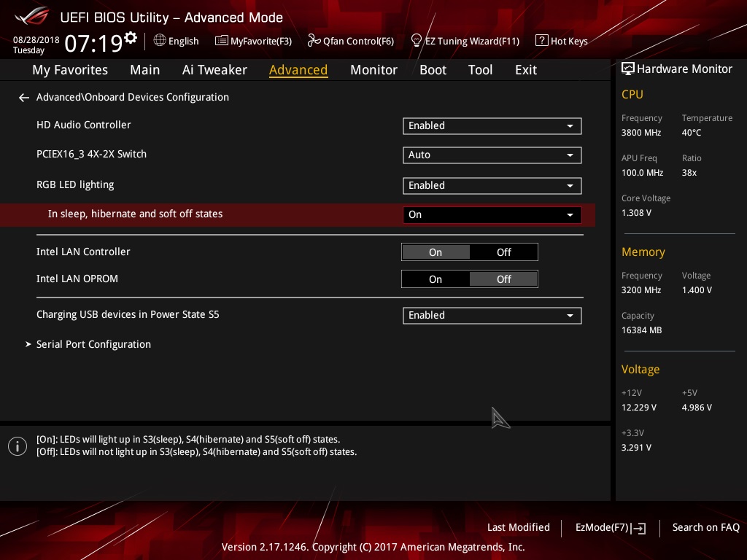The image size is (747, 560).
Task: Click the +12V 12.229 V reading
Action: point(639,408)
